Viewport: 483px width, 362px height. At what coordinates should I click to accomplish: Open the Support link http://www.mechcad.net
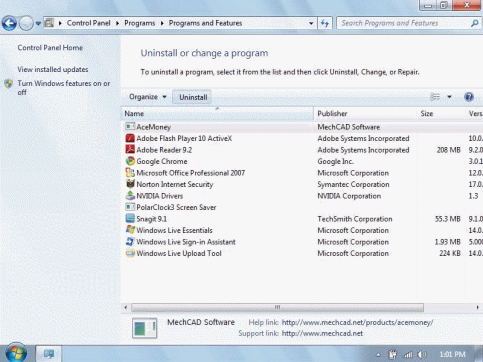[x=322, y=333]
